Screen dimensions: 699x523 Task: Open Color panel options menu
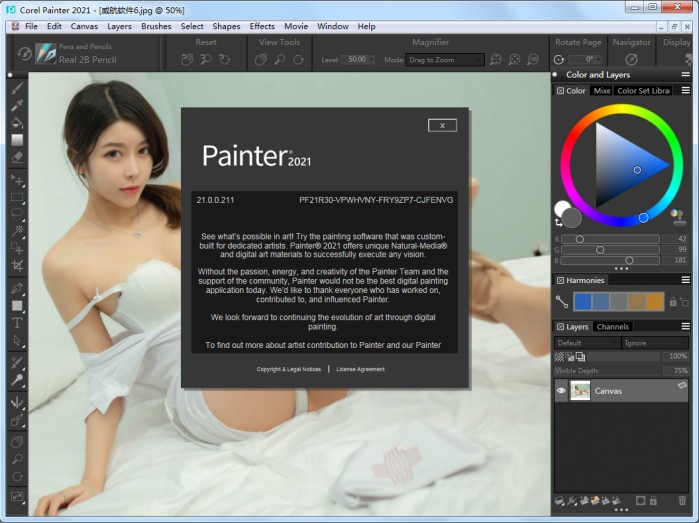pos(686,91)
